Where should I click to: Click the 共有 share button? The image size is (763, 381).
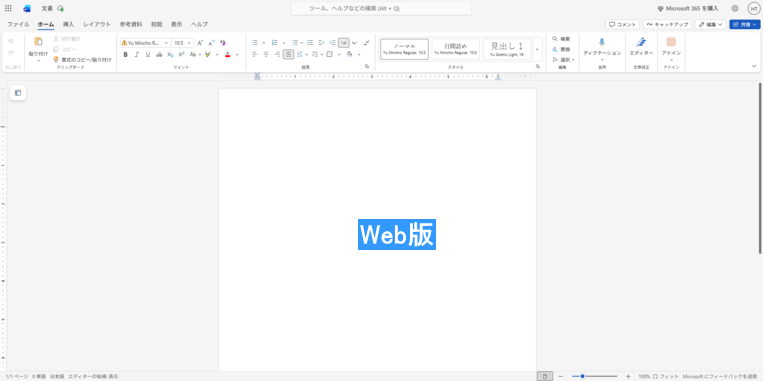[x=745, y=24]
